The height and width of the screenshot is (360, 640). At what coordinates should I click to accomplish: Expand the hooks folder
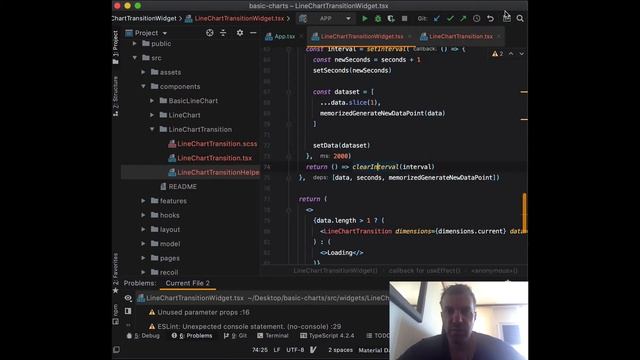click(x=143, y=215)
